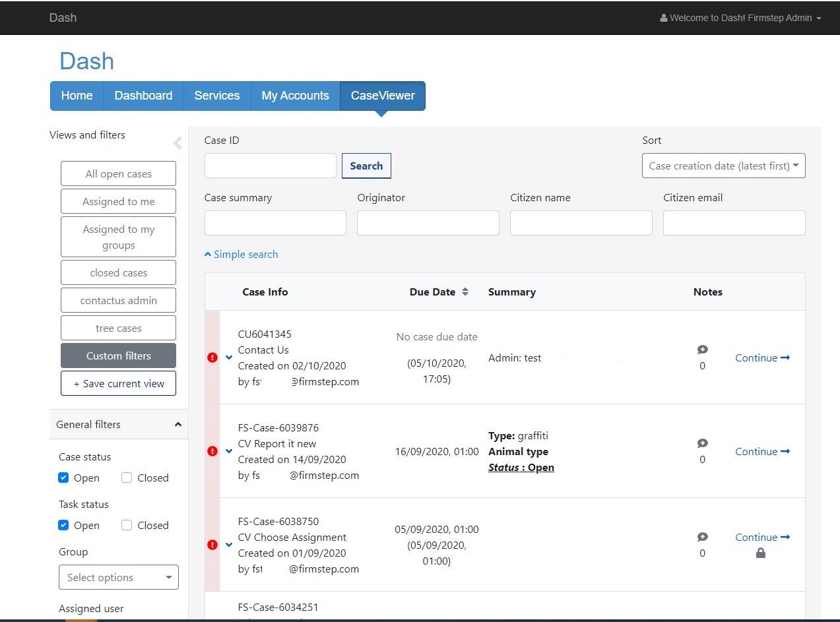This screenshot has height=622, width=840.
Task: Uncheck the Task status Open checkbox
Action: point(63,525)
